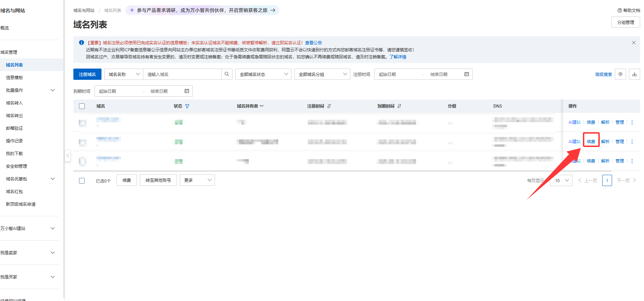Open 信息模板 in the sidebar
644x301 pixels.
point(14,78)
